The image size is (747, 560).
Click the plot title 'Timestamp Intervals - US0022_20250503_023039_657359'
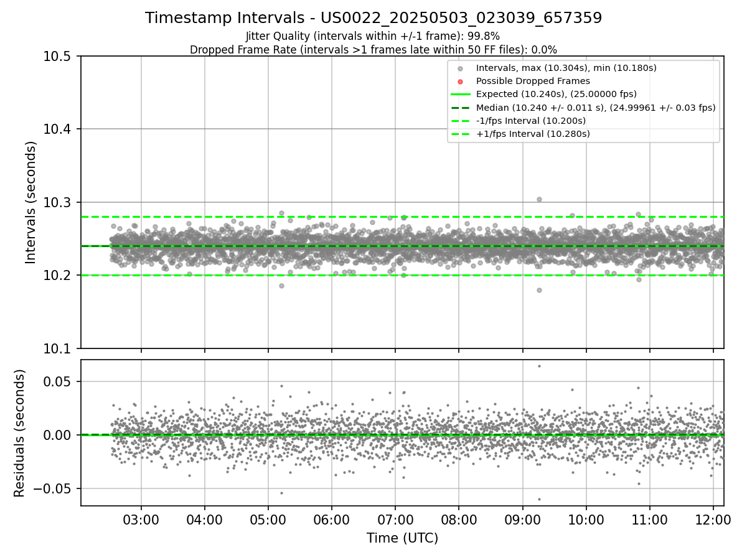(374, 18)
